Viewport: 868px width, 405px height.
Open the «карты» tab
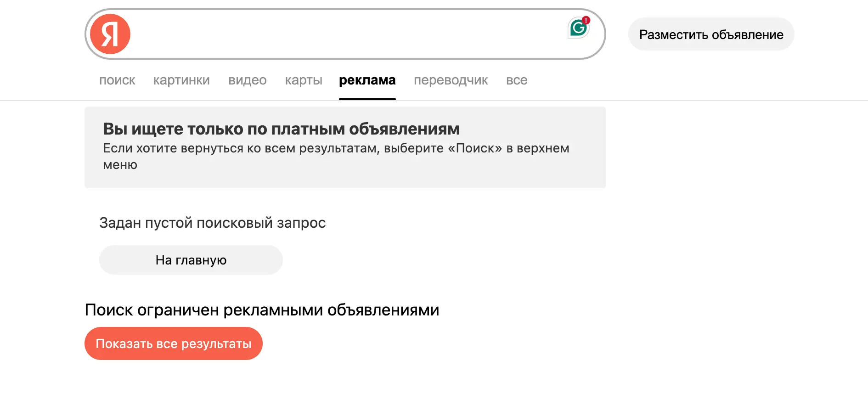(304, 80)
